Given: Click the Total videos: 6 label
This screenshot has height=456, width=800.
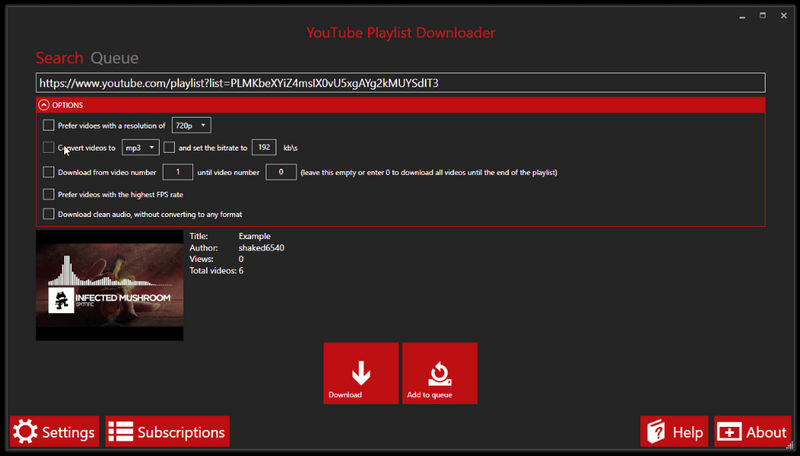Looking at the screenshot, I should (216, 271).
